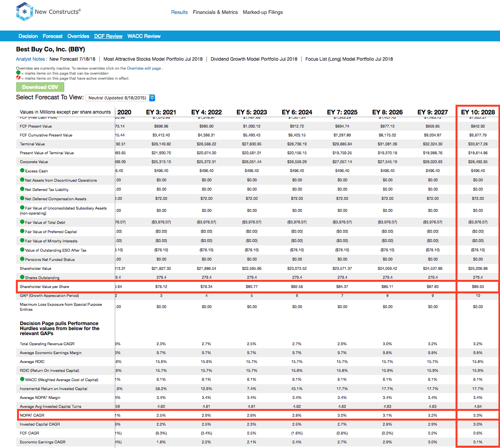This screenshot has height=448, width=500.
Task: Click green dot beside Pensions Net Funded Status
Action: coord(22,259)
